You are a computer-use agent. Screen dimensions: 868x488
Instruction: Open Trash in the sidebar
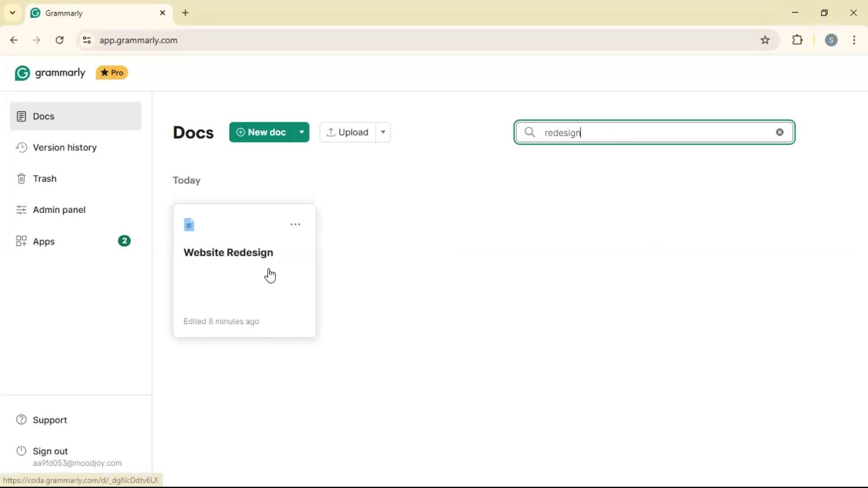click(x=44, y=179)
